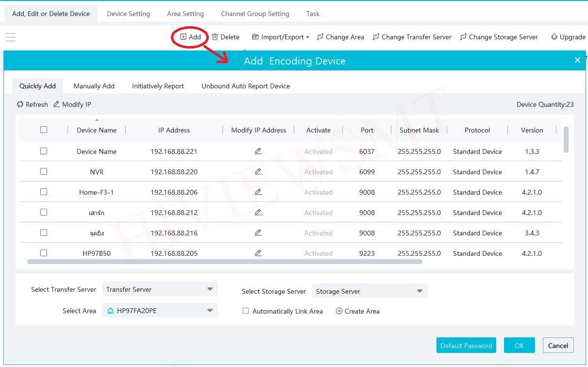This screenshot has height=367, width=588.
Task: Click the Modify IP pencil icon above the table
Action: (56, 104)
